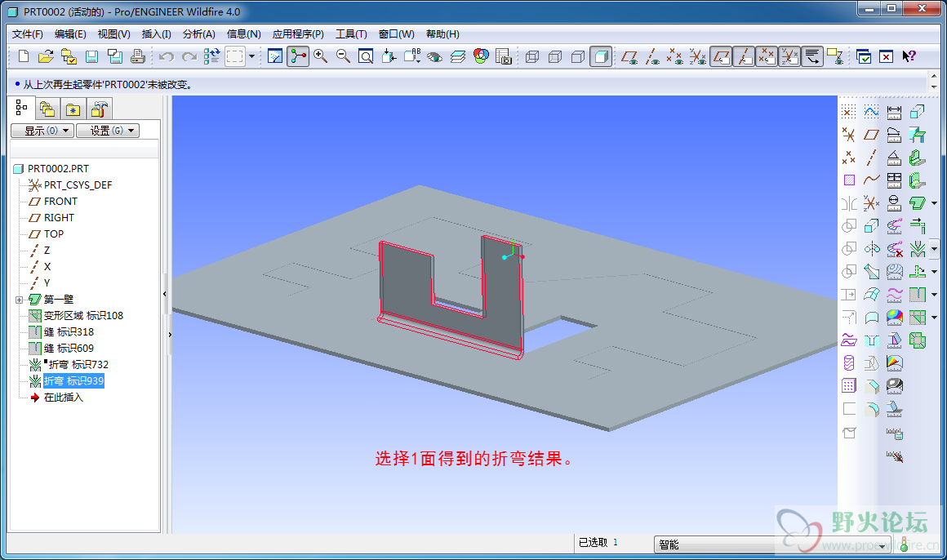Open the selection box dropdown arrow

coord(251,56)
